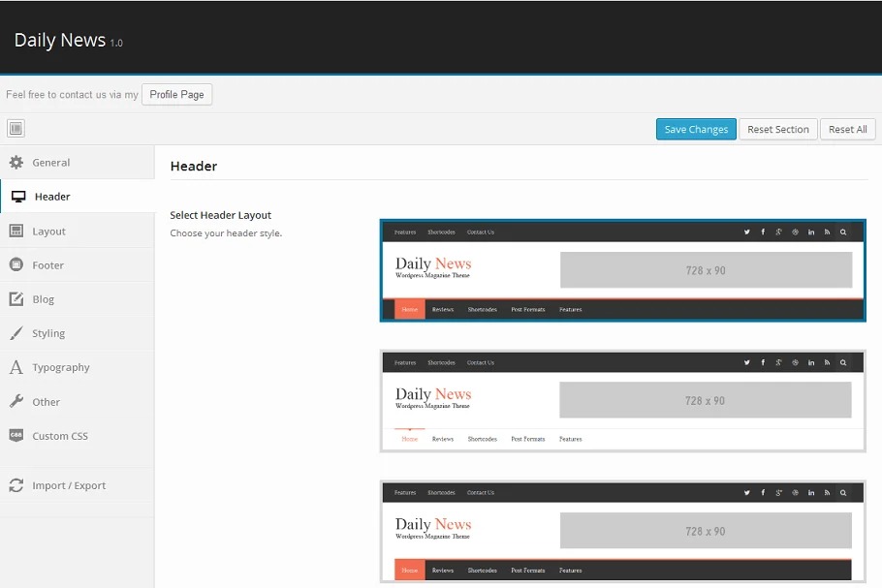Image resolution: width=882 pixels, height=588 pixels.
Task: Open the Typography settings section
Action: (60, 368)
